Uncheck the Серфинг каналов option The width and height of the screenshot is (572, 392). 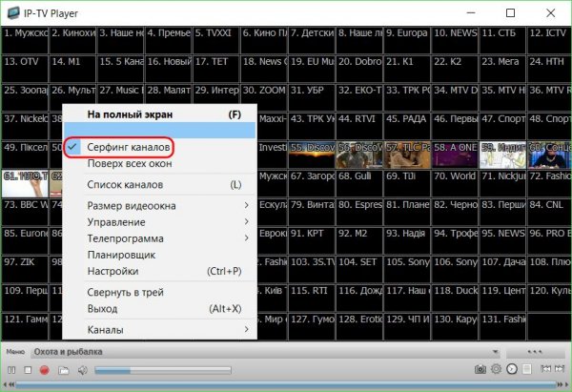click(x=128, y=149)
